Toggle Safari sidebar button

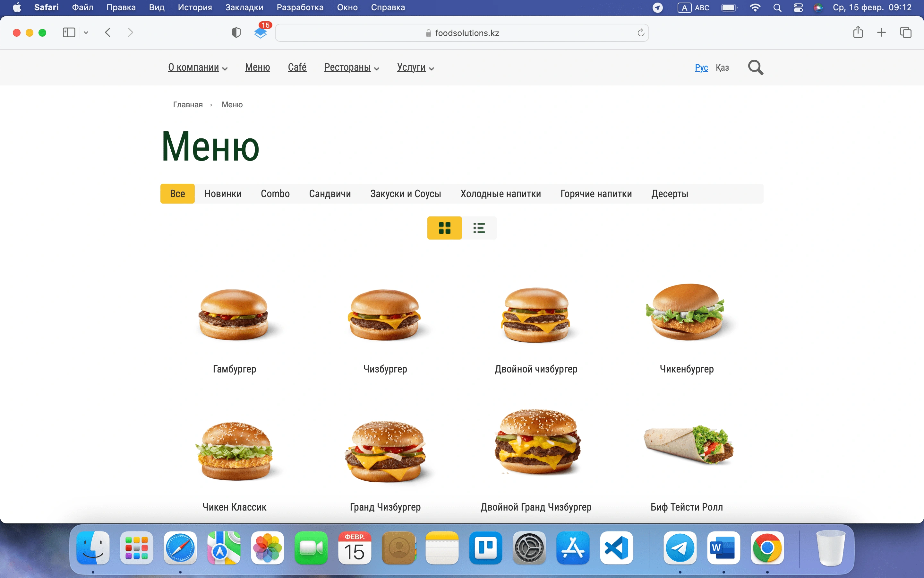pyautogui.click(x=69, y=32)
